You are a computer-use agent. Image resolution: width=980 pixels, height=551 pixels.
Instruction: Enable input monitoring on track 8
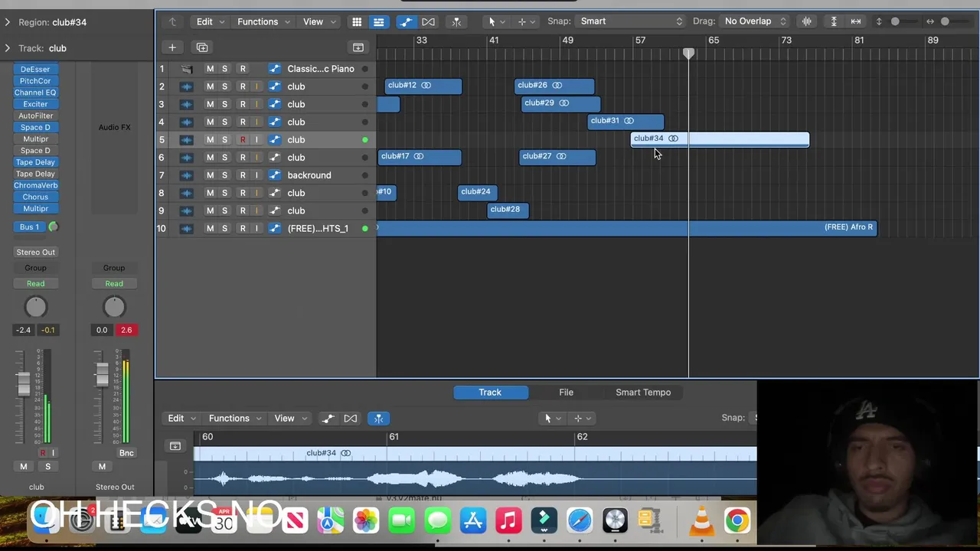coord(256,193)
